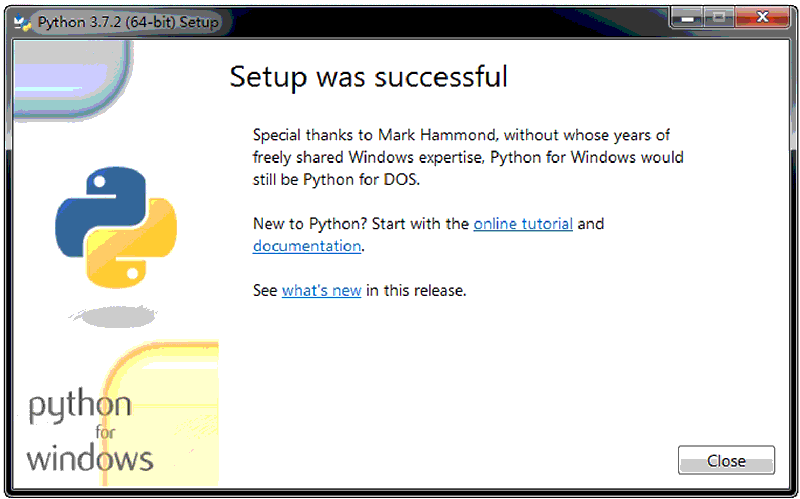Click the 'Setup was successful' heading
800x499 pixels.
point(368,77)
